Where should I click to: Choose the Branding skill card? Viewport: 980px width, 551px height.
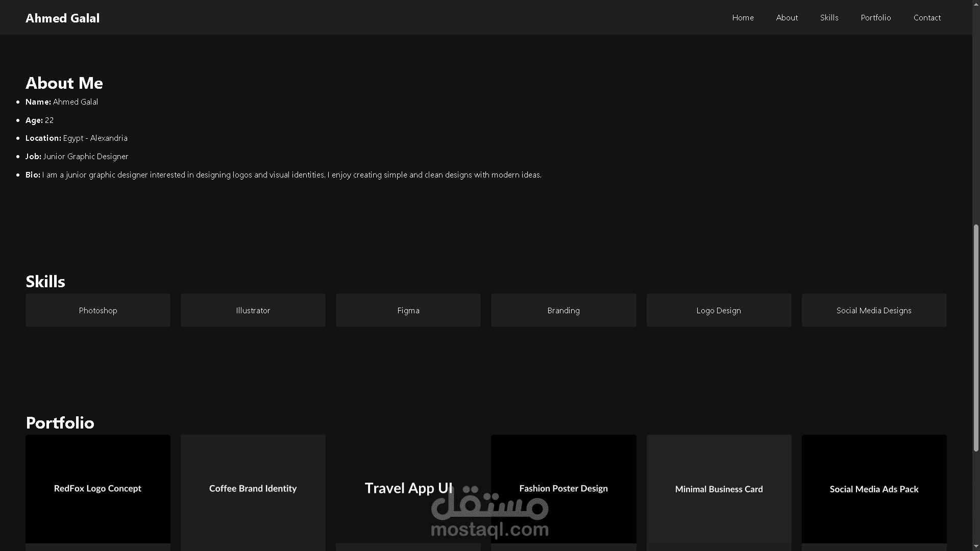(563, 310)
